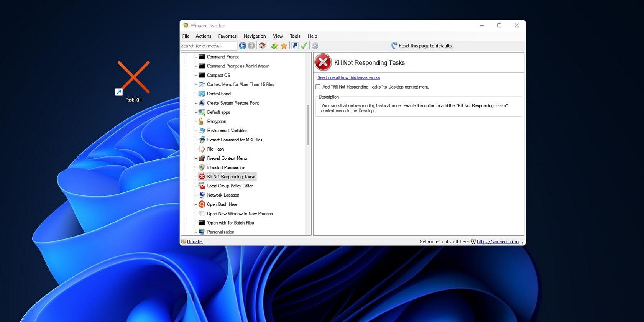Image resolution: width=644 pixels, height=322 pixels.
Task: Open the winaero.com link in status bar
Action: click(497, 242)
